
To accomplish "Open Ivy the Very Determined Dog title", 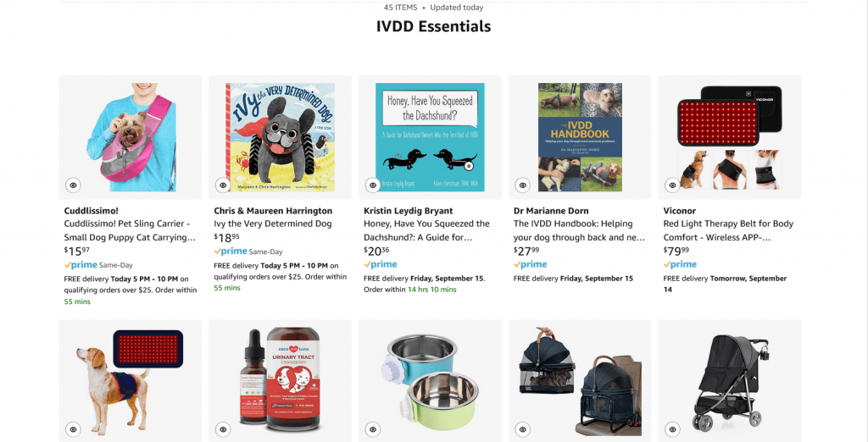I will click(273, 224).
